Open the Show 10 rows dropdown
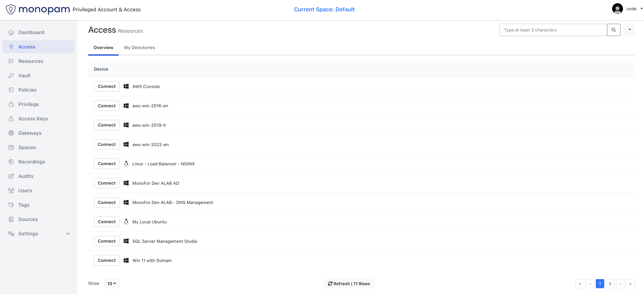 click(112, 284)
